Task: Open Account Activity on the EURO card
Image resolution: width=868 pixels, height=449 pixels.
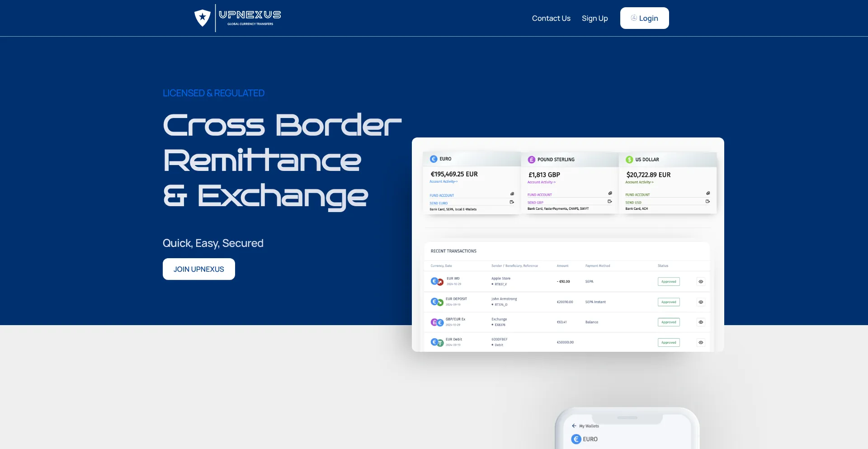Action: point(443,181)
